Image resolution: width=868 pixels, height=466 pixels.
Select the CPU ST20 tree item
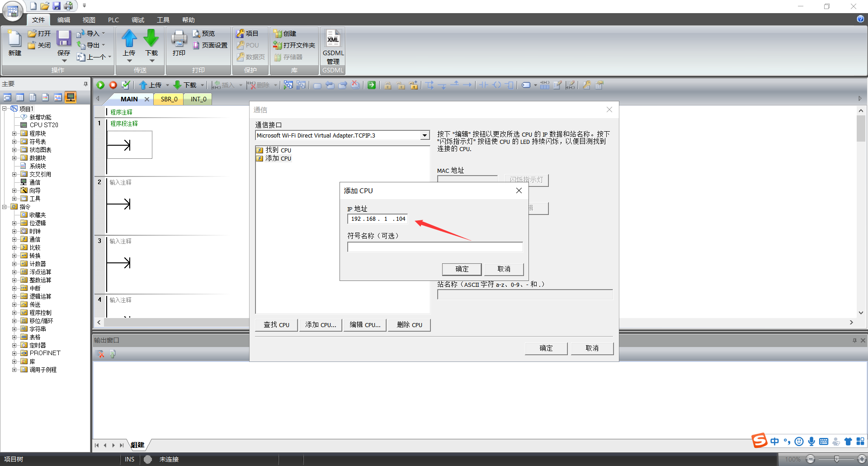(x=39, y=125)
